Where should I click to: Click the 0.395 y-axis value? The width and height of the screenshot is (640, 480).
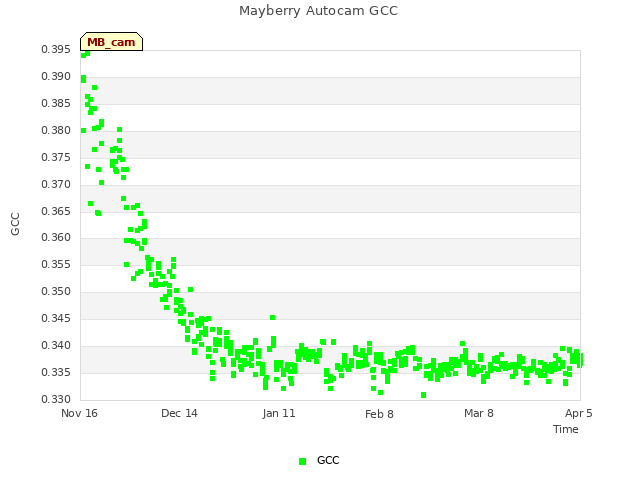point(56,49)
